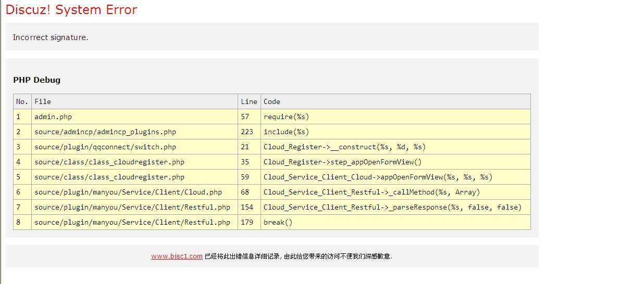Click line number 57
This screenshot has height=284, width=644.
coord(249,117)
